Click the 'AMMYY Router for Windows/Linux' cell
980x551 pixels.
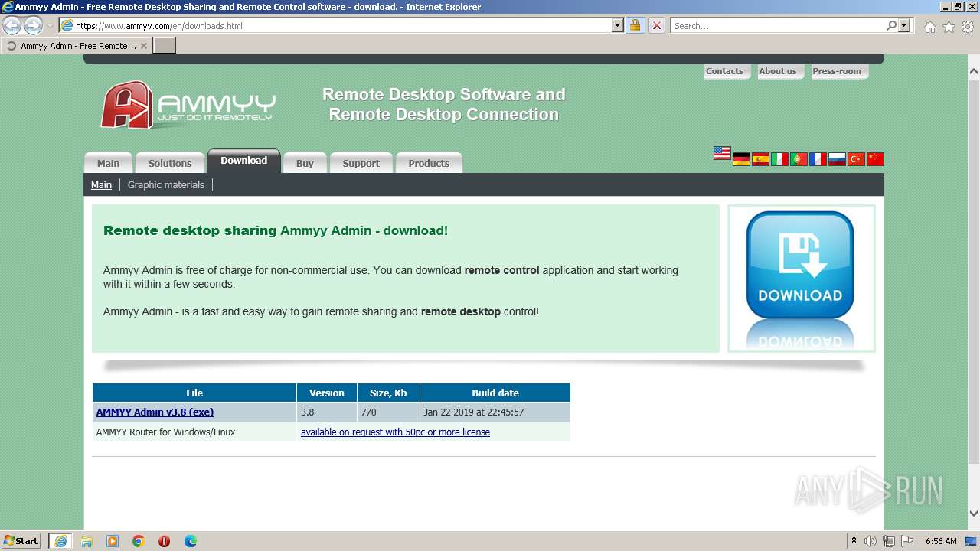(194, 432)
